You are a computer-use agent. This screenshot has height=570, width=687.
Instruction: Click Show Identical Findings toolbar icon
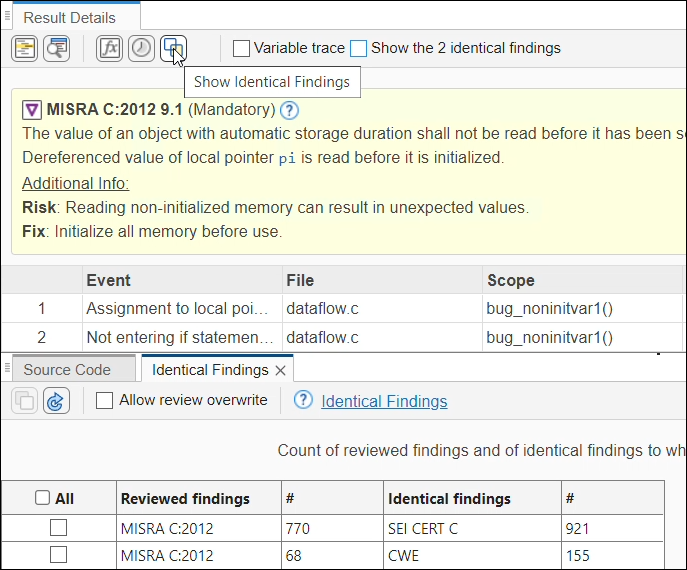[173, 48]
